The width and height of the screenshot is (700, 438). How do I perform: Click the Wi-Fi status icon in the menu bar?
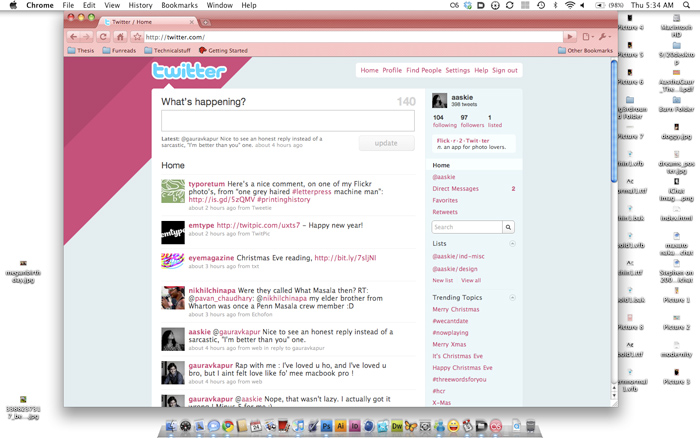coord(570,5)
